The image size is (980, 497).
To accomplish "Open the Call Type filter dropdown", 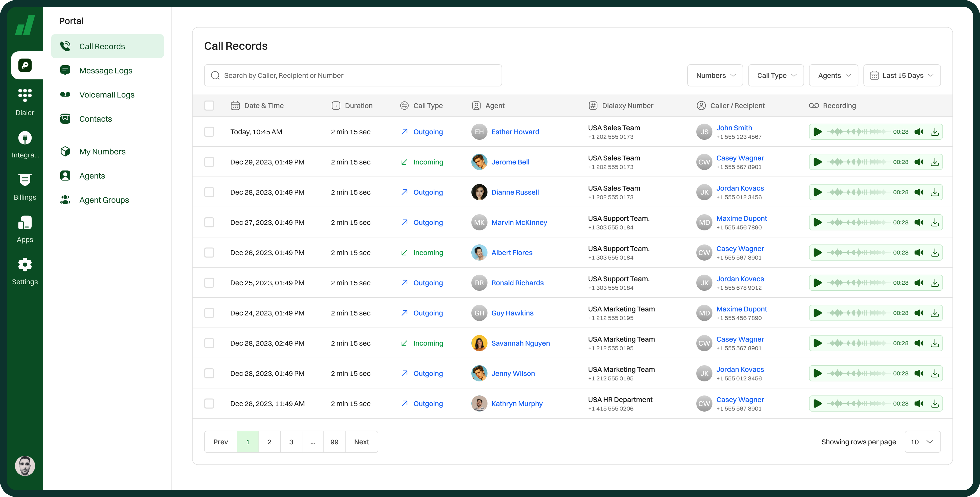I will click(776, 75).
